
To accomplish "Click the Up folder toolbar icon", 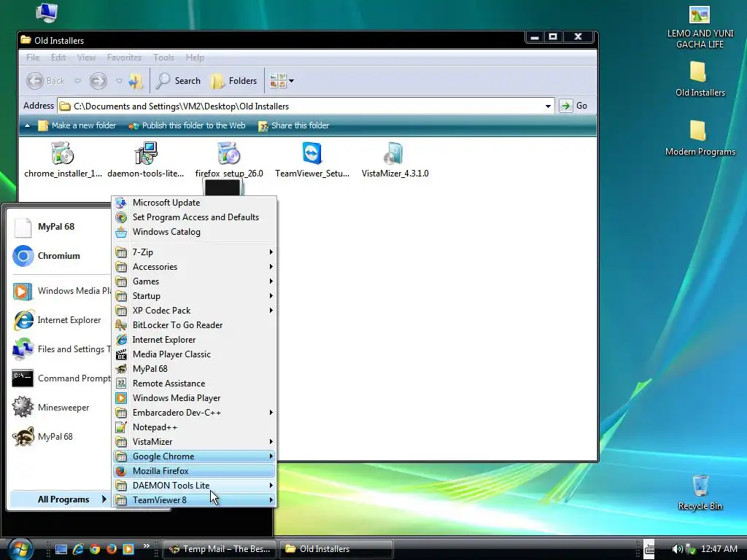I will [136, 81].
